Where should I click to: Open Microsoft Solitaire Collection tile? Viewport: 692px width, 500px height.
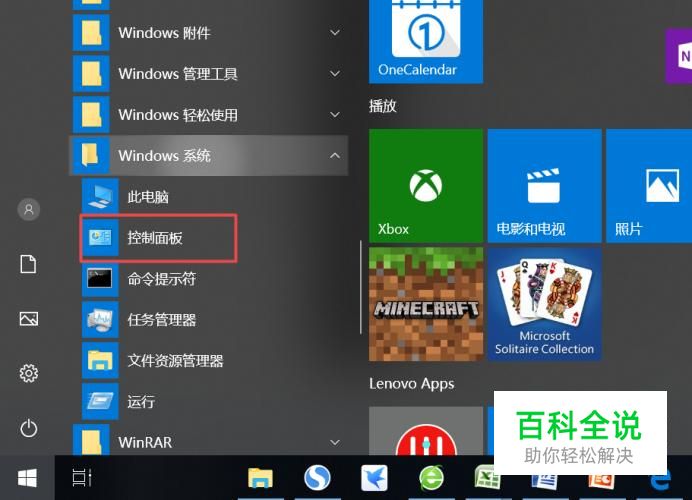click(545, 304)
